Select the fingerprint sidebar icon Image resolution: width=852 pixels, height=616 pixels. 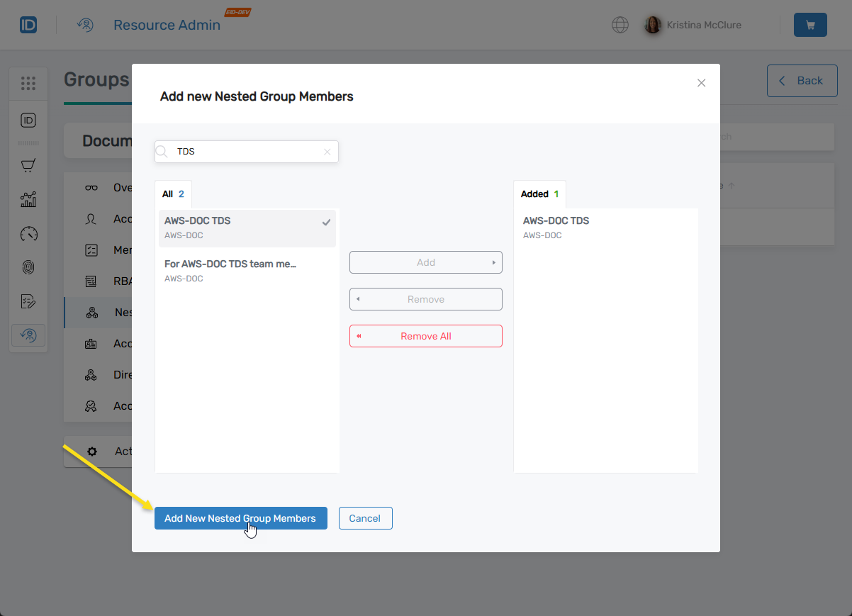click(x=28, y=267)
